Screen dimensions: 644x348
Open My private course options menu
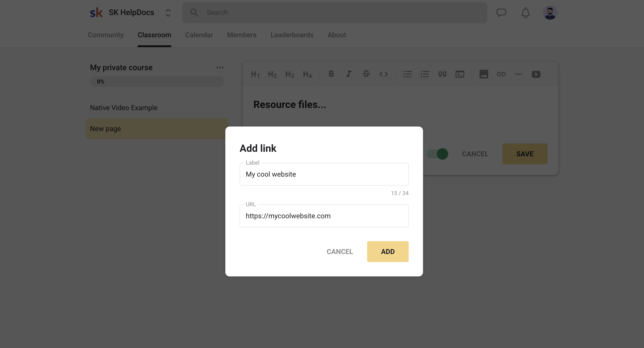pos(220,68)
